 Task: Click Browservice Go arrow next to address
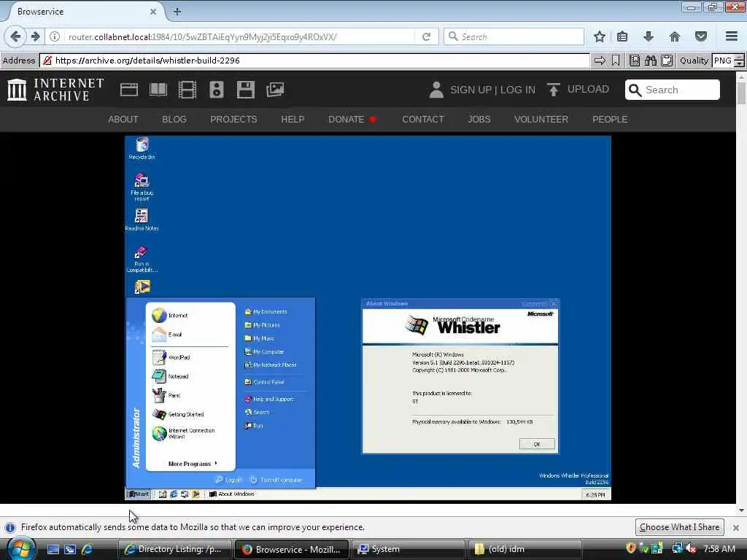pyautogui.click(x=600, y=61)
